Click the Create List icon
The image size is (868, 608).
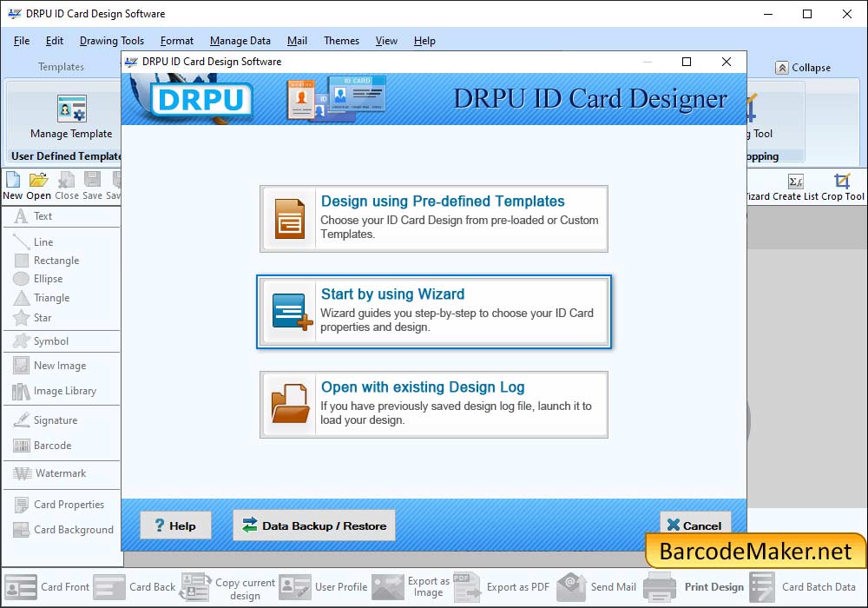[795, 181]
